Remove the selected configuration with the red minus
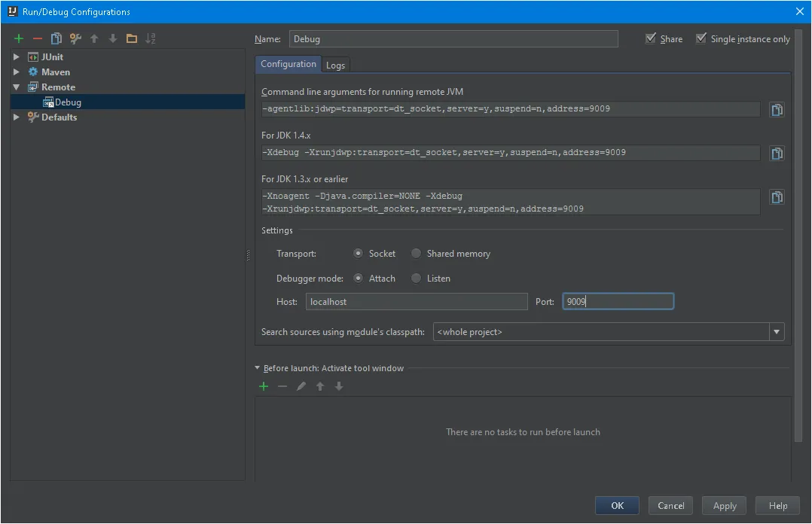Screen dimensions: 812x524 (x=38, y=38)
